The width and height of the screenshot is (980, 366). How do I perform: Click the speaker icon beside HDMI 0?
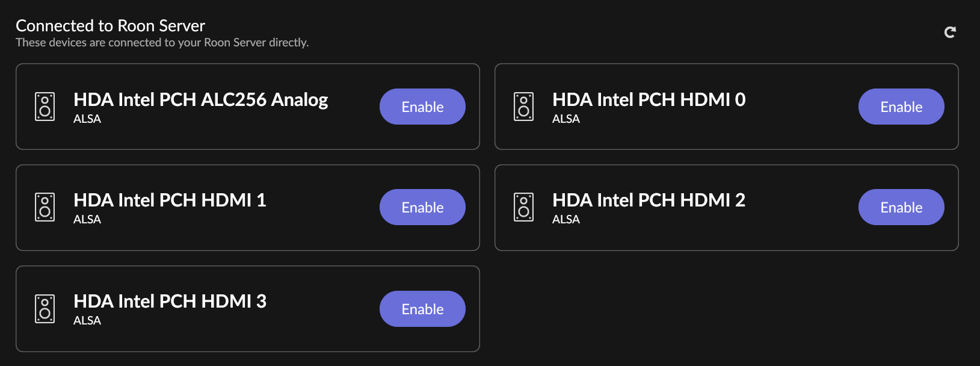pos(523,107)
